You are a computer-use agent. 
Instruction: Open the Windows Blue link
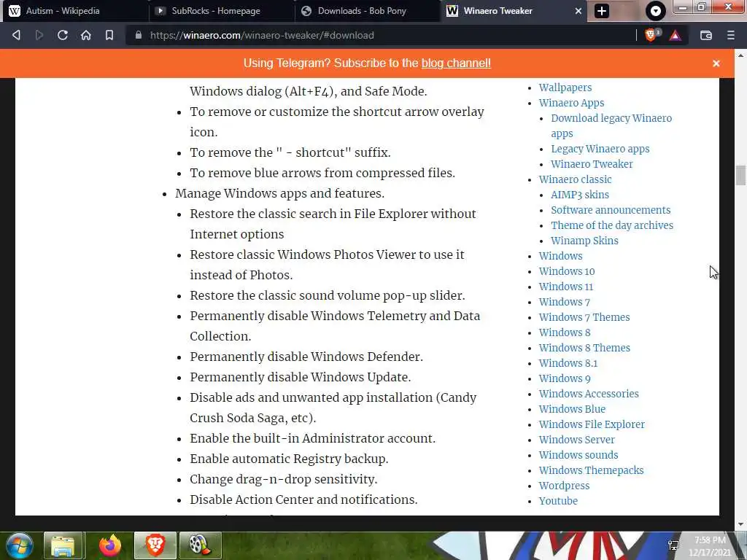(x=572, y=409)
